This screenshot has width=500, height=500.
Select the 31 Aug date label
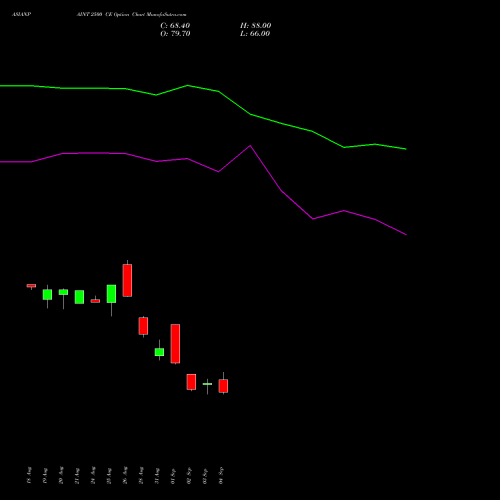click(x=157, y=475)
